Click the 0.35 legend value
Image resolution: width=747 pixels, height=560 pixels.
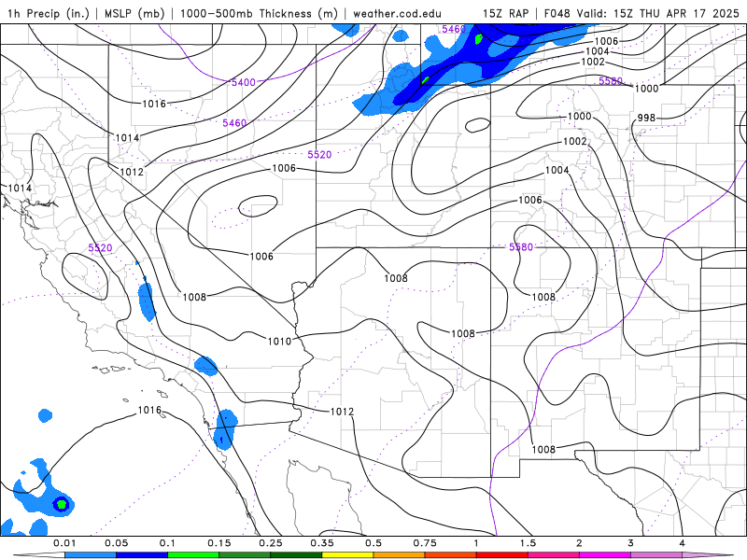pyautogui.click(x=322, y=543)
